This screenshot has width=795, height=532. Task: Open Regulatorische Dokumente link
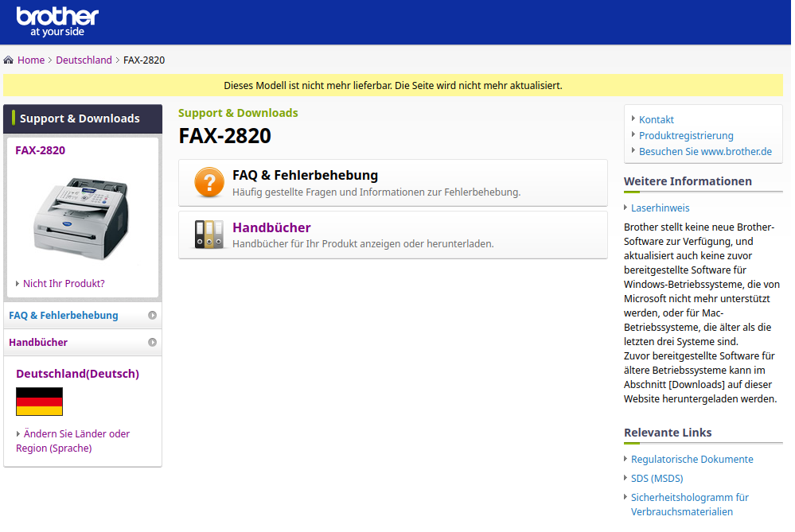click(x=692, y=460)
